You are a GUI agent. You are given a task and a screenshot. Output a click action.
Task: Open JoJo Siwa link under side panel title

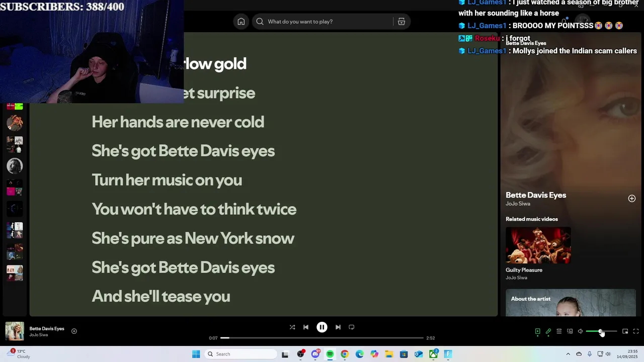click(518, 204)
